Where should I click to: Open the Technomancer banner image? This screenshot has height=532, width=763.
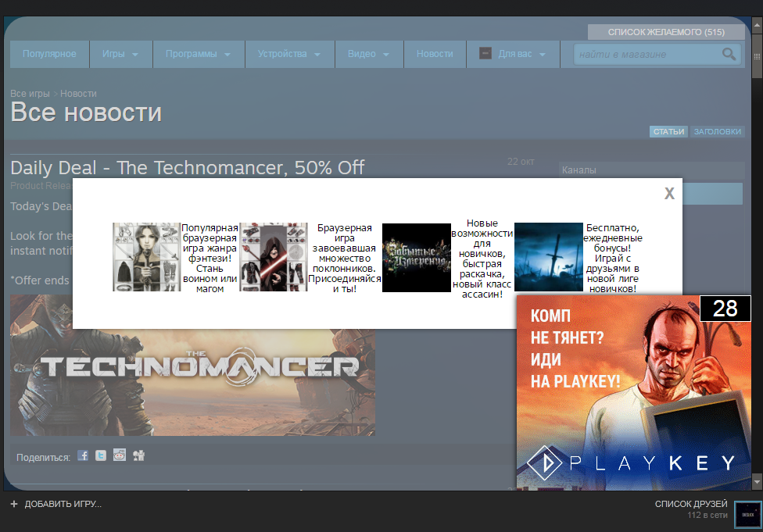(192, 365)
